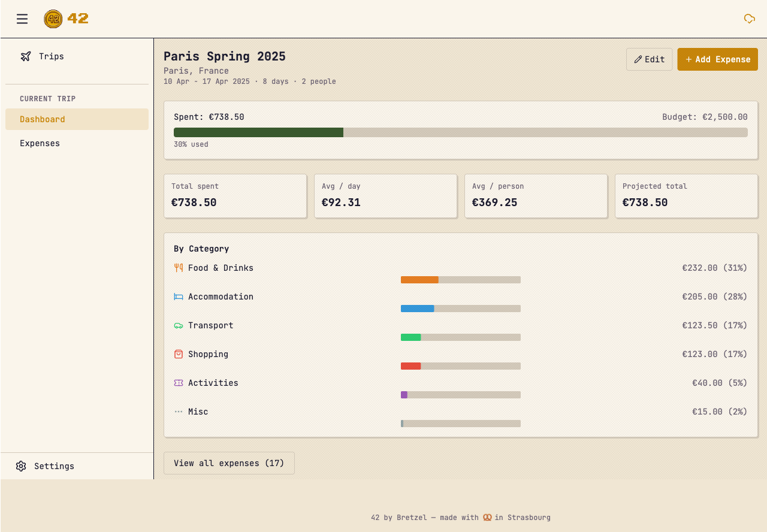Screen dimensions: 767x532
Task: Click the 42 coin logo
Action: point(53,19)
